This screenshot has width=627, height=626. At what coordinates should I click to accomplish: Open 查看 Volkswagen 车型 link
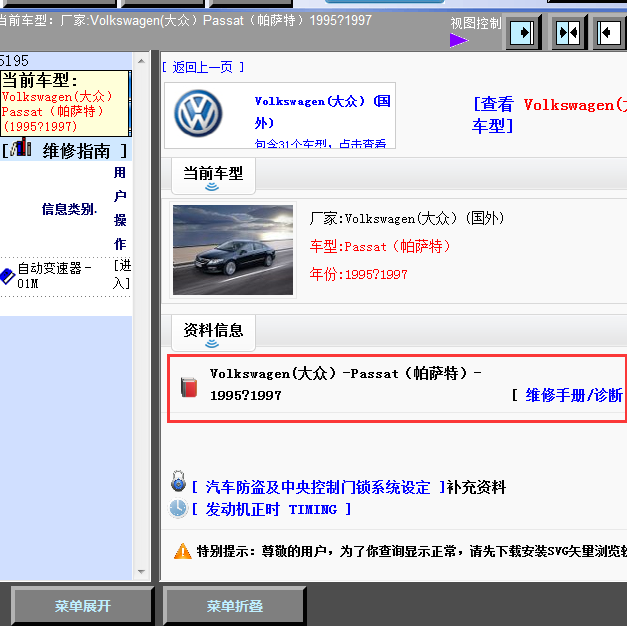pyautogui.click(x=549, y=115)
